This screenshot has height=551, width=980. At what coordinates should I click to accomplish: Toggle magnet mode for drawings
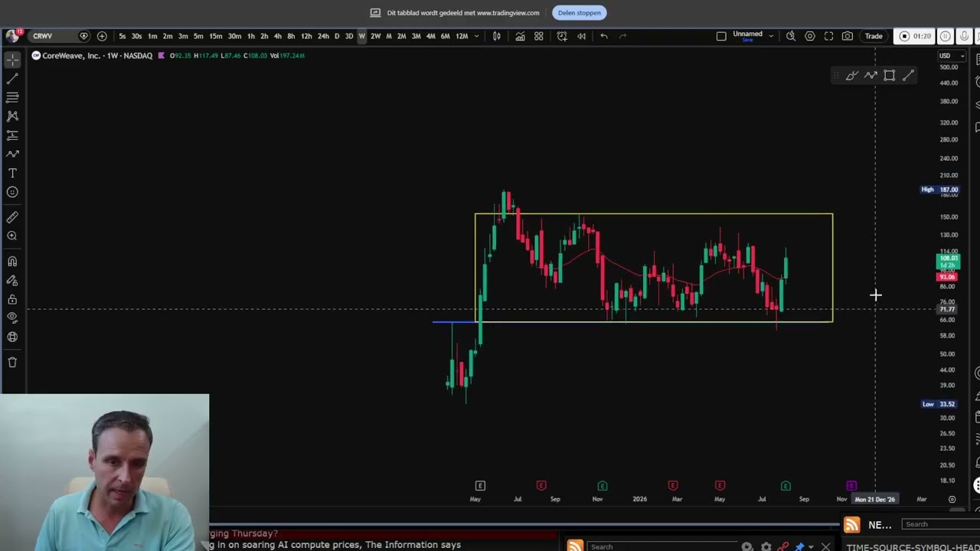pyautogui.click(x=12, y=262)
